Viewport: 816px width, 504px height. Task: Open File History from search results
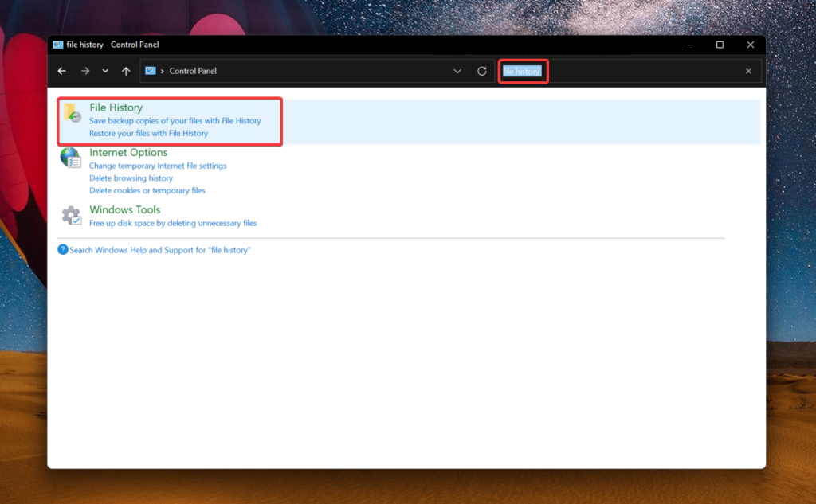tap(117, 107)
